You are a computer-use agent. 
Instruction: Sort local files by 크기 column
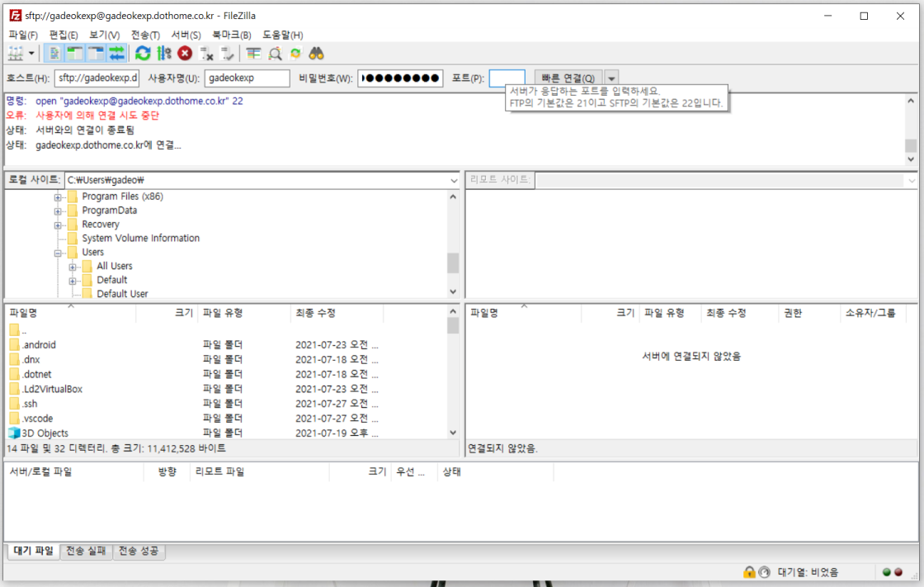(x=167, y=313)
